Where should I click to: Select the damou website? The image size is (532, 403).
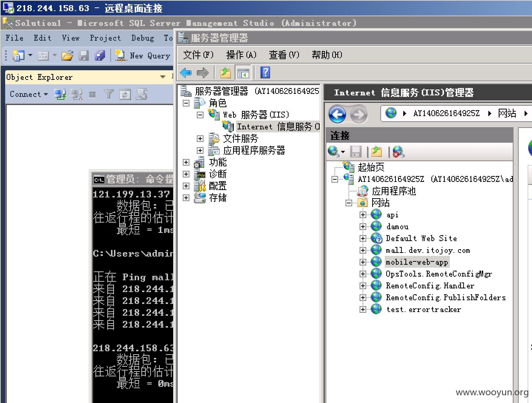[x=397, y=227]
